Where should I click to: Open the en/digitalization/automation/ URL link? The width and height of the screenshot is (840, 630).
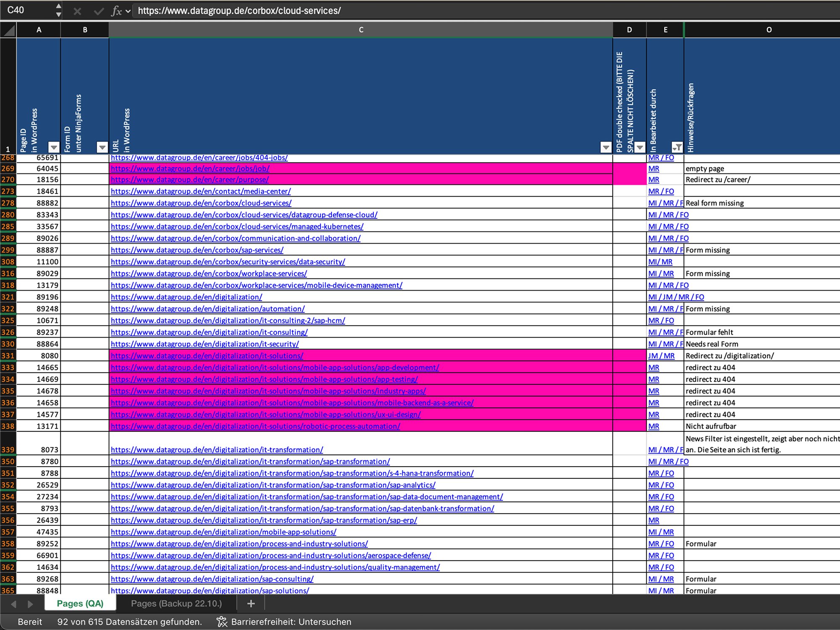pyautogui.click(x=207, y=309)
